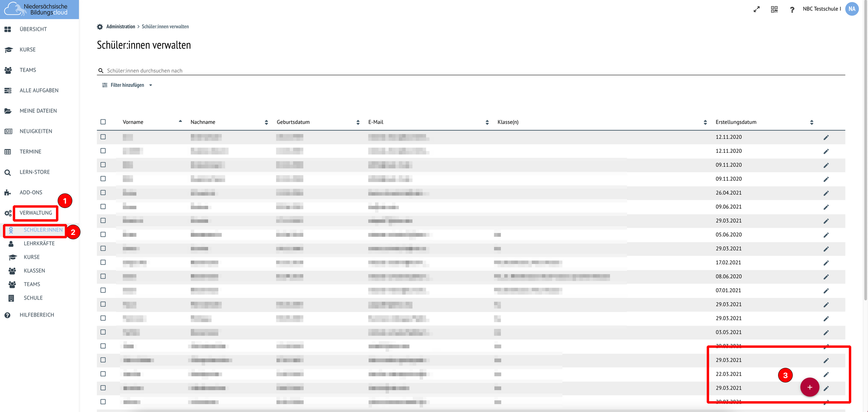Click pencil icon for row dated 26.04.2021
Screen dimensions: 868x412
(x=826, y=193)
